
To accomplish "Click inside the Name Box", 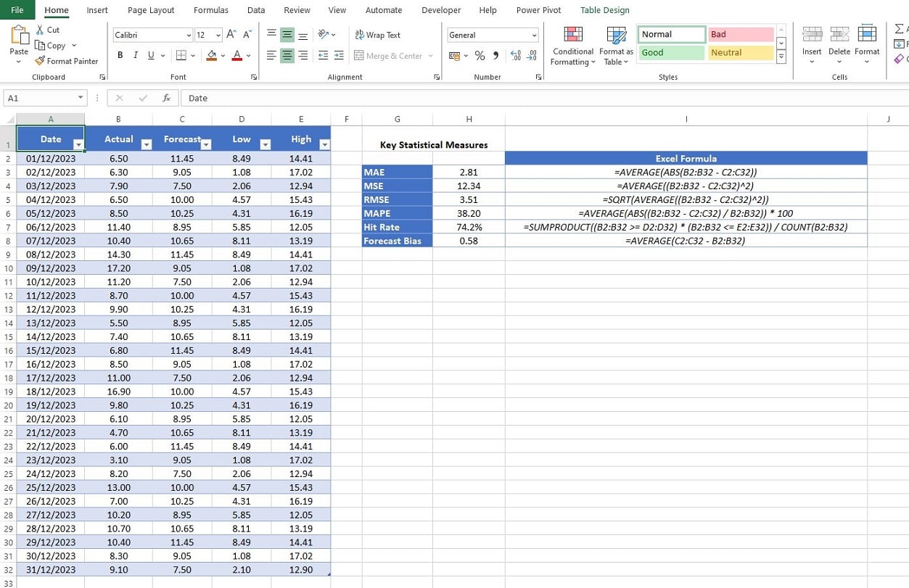I will point(40,98).
